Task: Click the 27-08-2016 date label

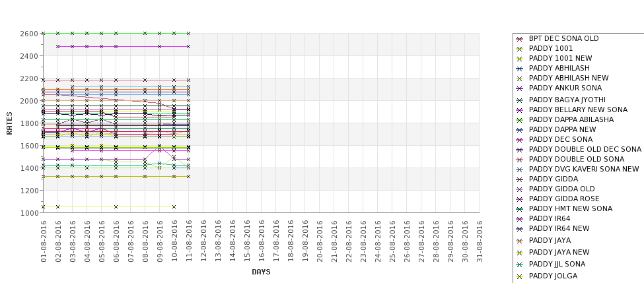Action: point(421,241)
